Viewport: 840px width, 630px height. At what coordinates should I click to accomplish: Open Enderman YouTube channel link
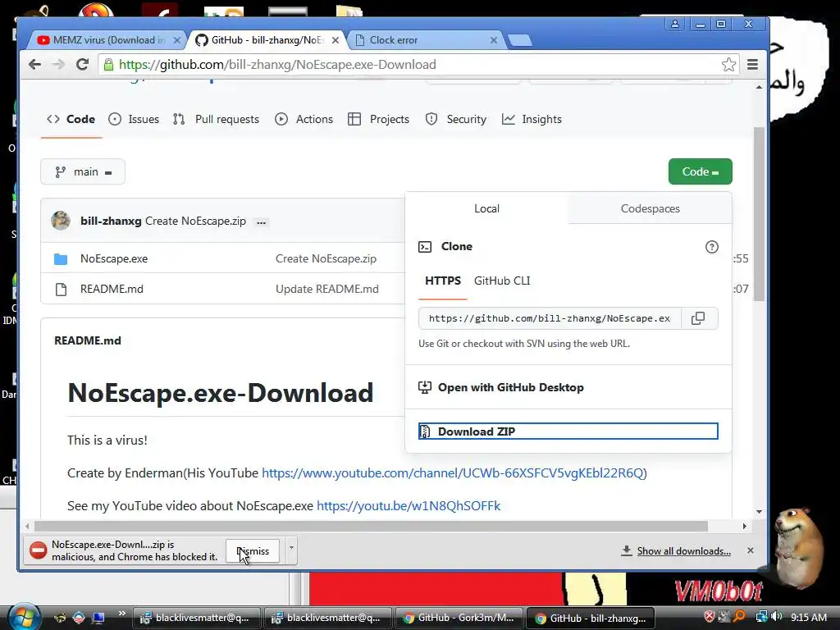point(453,473)
